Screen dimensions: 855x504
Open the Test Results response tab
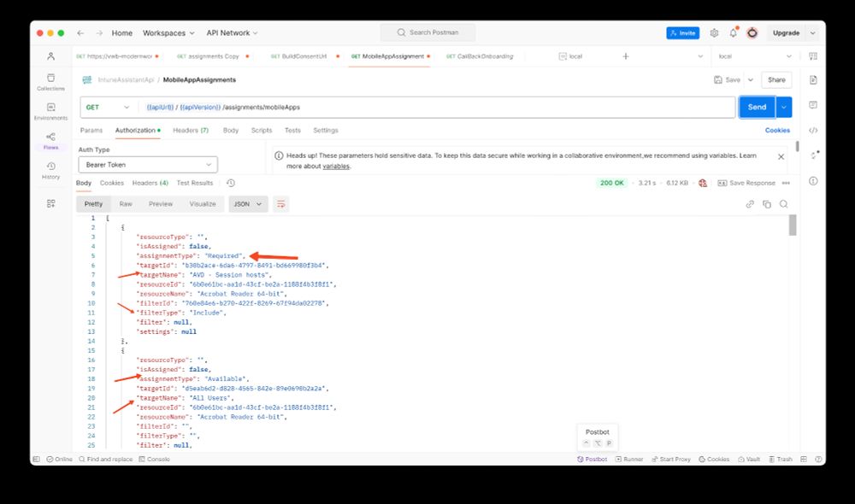click(195, 183)
